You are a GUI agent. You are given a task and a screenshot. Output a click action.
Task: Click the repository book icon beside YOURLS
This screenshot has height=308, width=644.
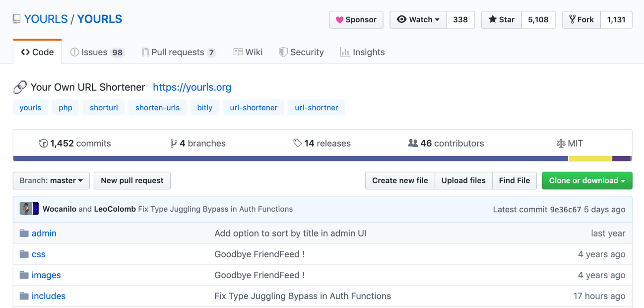16,19
